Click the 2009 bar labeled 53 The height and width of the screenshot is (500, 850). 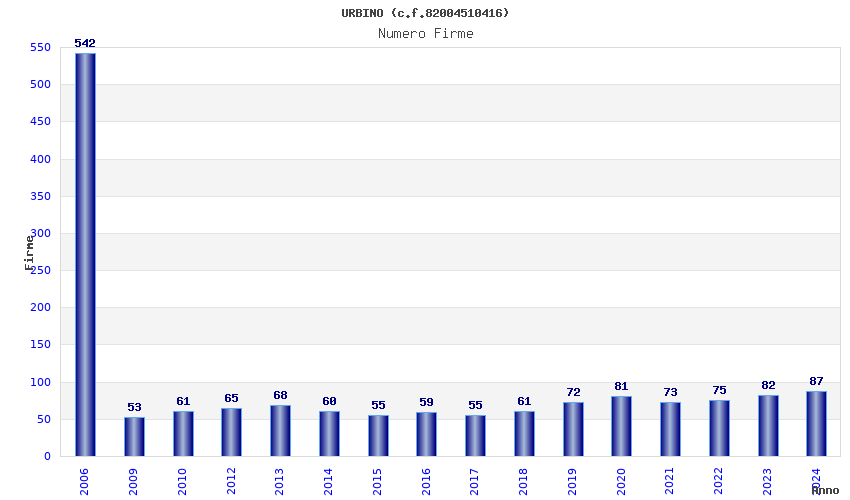click(134, 437)
